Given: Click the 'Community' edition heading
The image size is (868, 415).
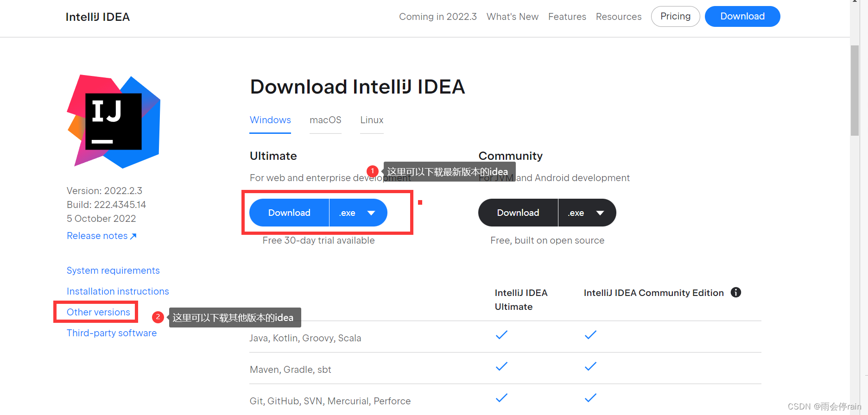Looking at the screenshot, I should pos(511,156).
